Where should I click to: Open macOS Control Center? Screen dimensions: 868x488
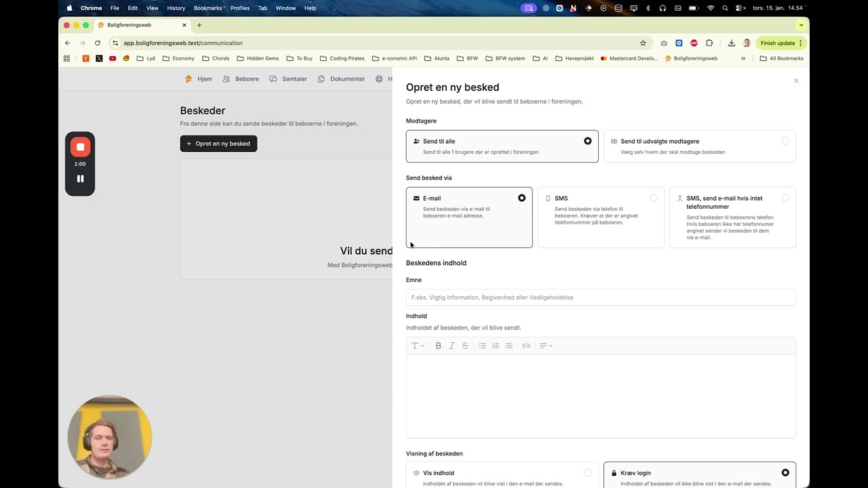740,8
